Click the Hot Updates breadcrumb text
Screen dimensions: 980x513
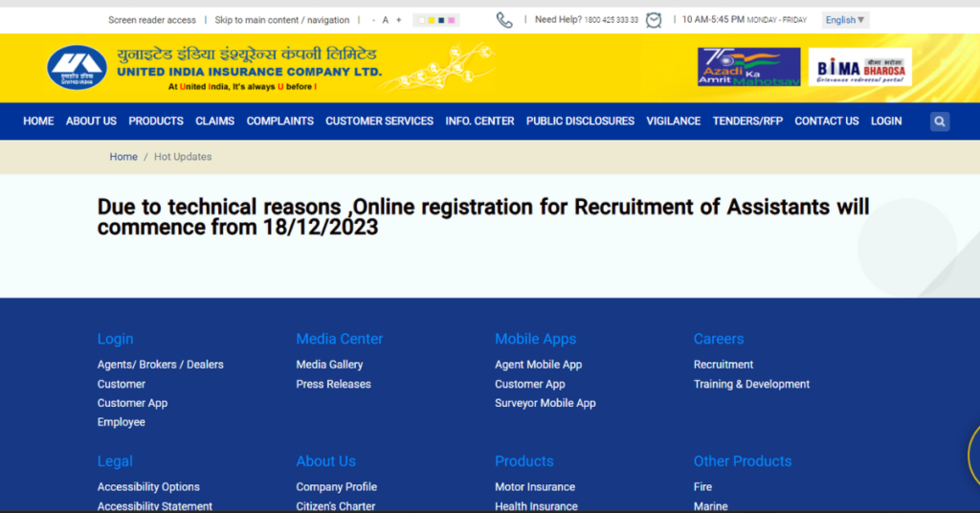coord(183,157)
